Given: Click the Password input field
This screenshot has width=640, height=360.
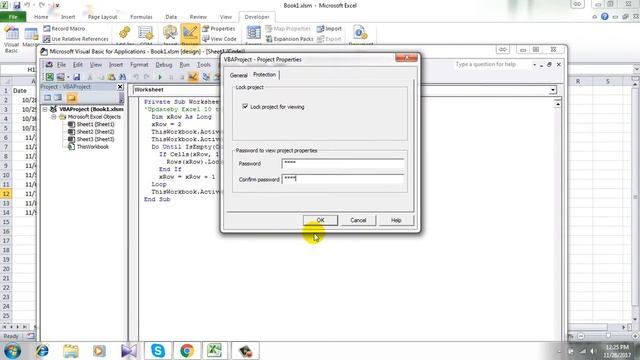Looking at the screenshot, I should pyautogui.click(x=343, y=163).
